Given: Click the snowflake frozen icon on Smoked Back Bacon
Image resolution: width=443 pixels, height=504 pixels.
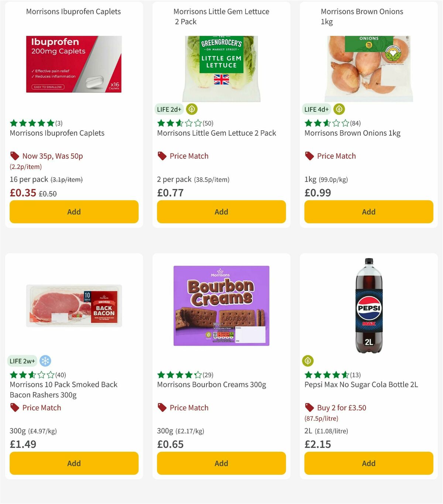Looking at the screenshot, I should pyautogui.click(x=45, y=361).
